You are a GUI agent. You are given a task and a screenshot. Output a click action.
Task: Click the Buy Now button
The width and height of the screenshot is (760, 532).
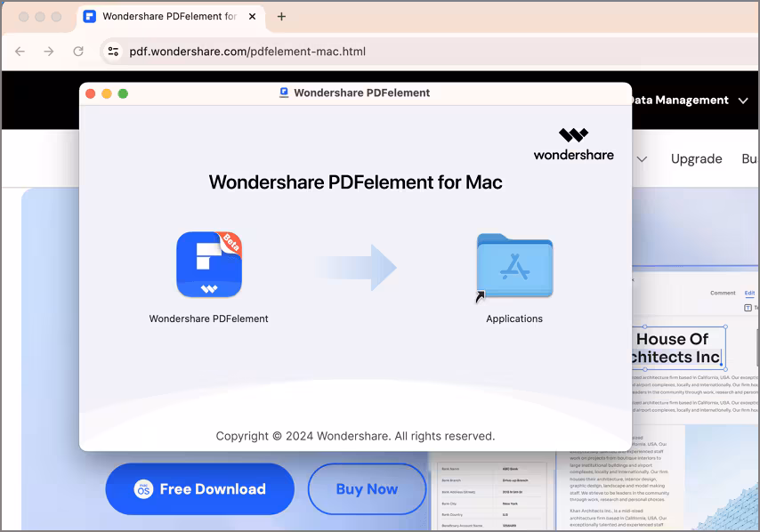[x=367, y=489]
